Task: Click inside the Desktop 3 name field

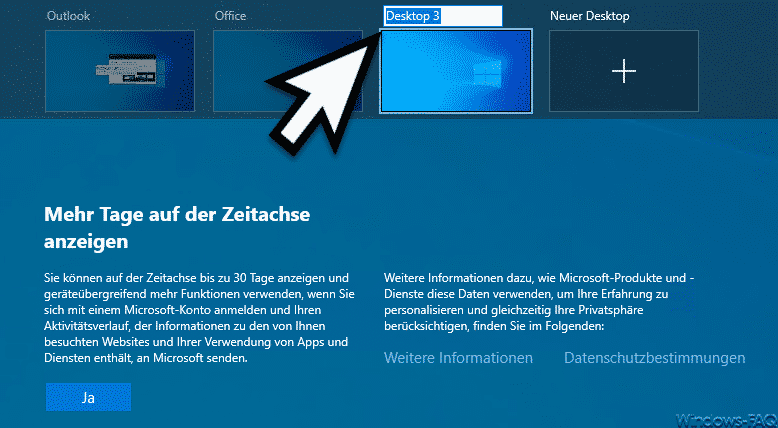Action: (x=443, y=16)
